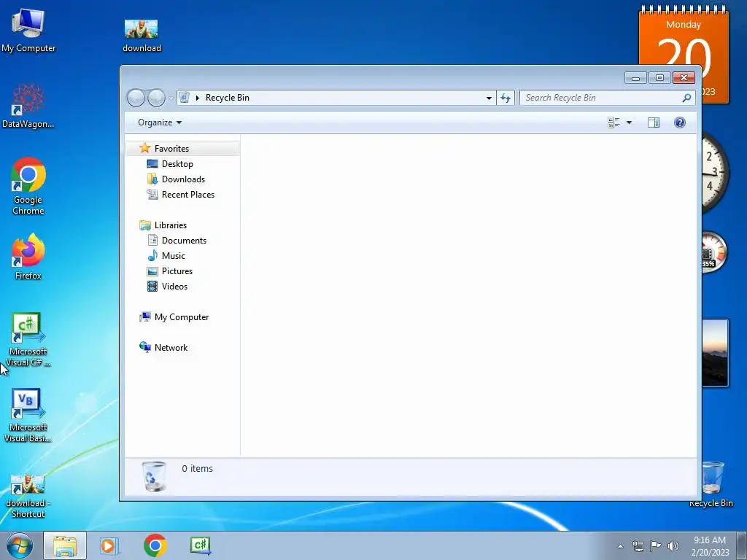Open Recent Places in navigation pane
Viewport: 747px width, 560px height.
(187, 194)
